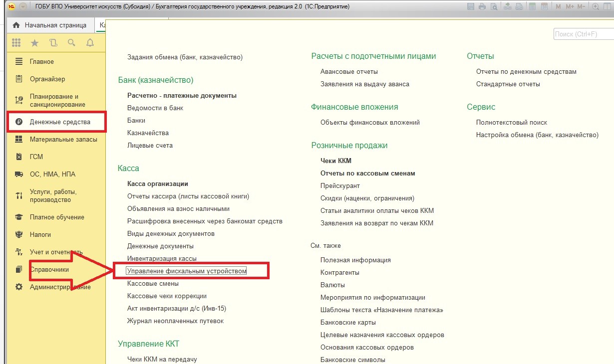Screen dimensions: 614x364
Task: Open main menu dropdown arrow beside 1C logo
Action: (x=23, y=6)
